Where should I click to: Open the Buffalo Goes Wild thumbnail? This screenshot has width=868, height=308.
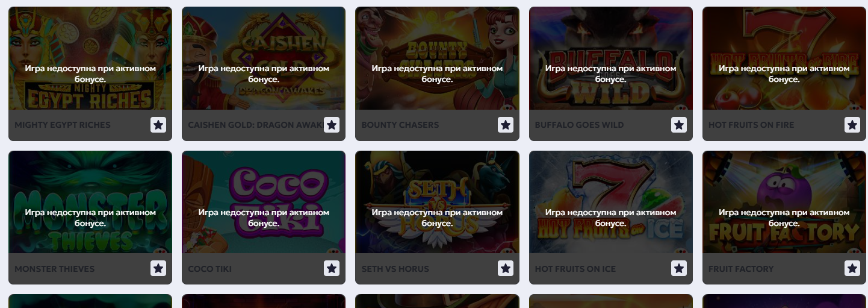tap(611, 58)
